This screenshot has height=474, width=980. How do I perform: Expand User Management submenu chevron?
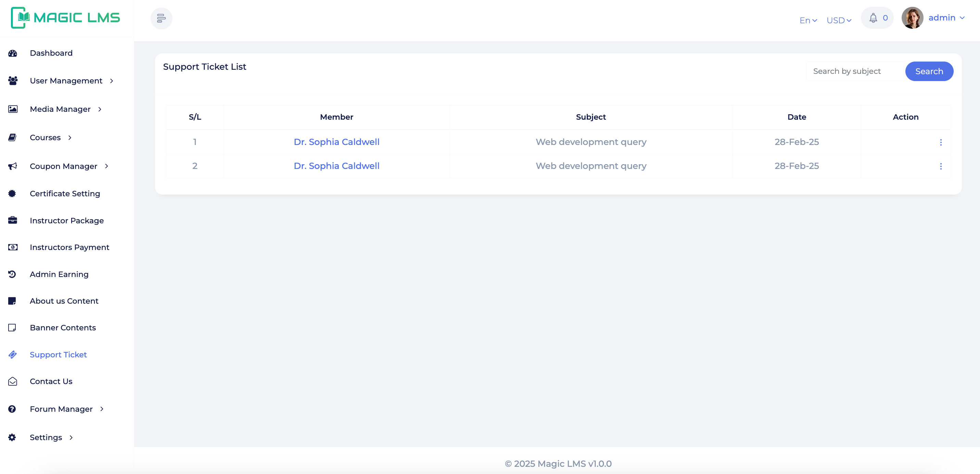tap(112, 81)
